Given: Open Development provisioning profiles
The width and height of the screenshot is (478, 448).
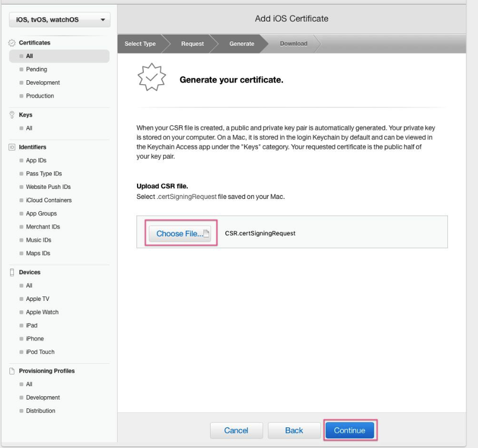Looking at the screenshot, I should click(x=43, y=398).
